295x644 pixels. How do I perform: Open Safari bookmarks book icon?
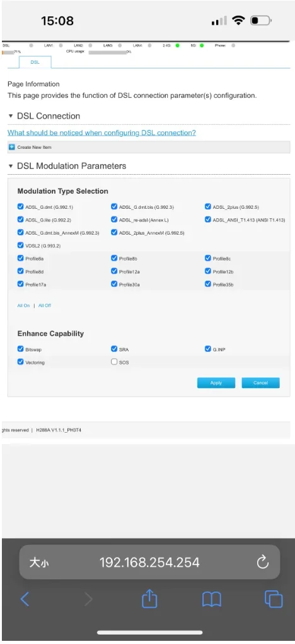pyautogui.click(x=212, y=600)
